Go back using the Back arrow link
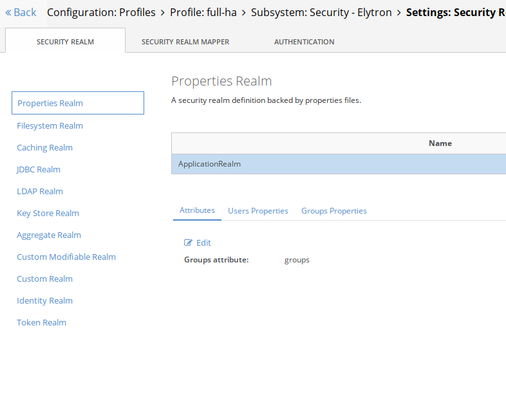506x420 pixels. (21, 12)
